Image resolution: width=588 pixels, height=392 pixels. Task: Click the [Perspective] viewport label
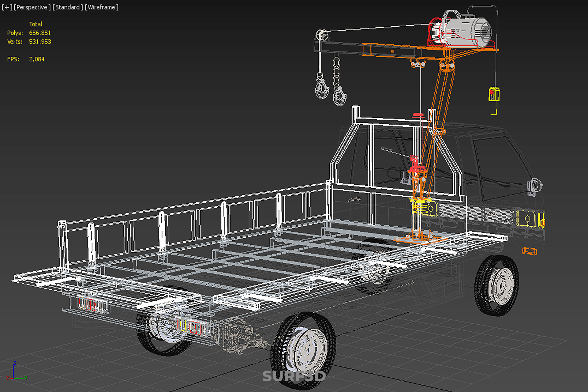(32, 7)
